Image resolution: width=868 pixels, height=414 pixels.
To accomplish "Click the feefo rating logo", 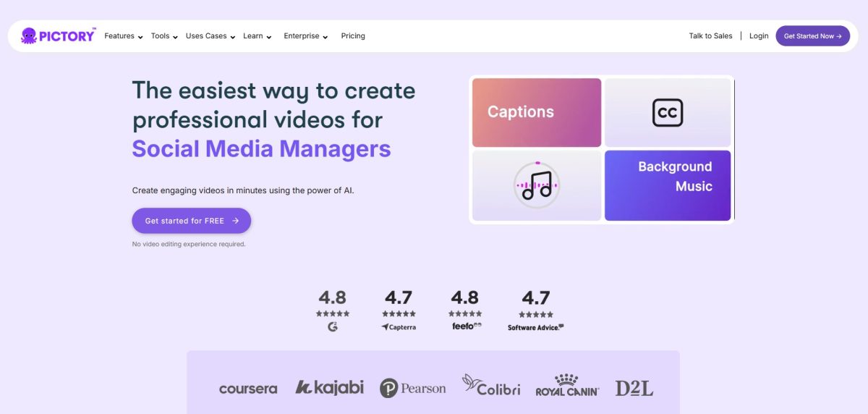I will [x=467, y=326].
